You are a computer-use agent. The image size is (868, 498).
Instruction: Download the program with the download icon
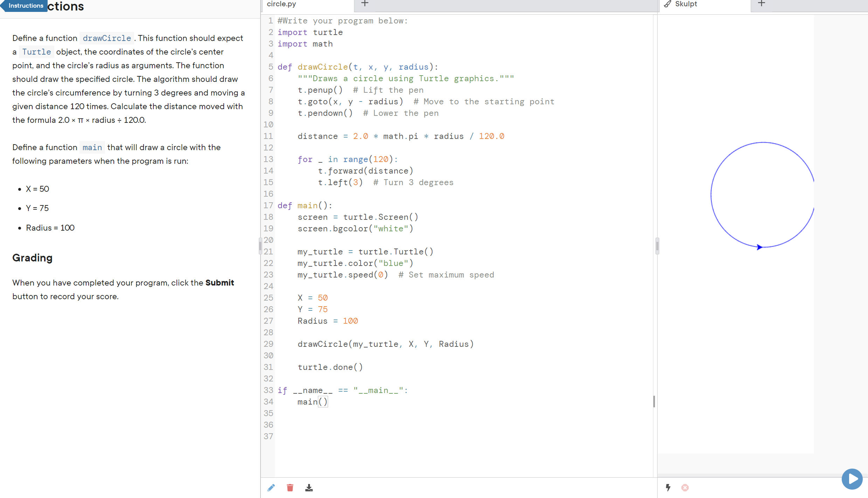point(309,488)
